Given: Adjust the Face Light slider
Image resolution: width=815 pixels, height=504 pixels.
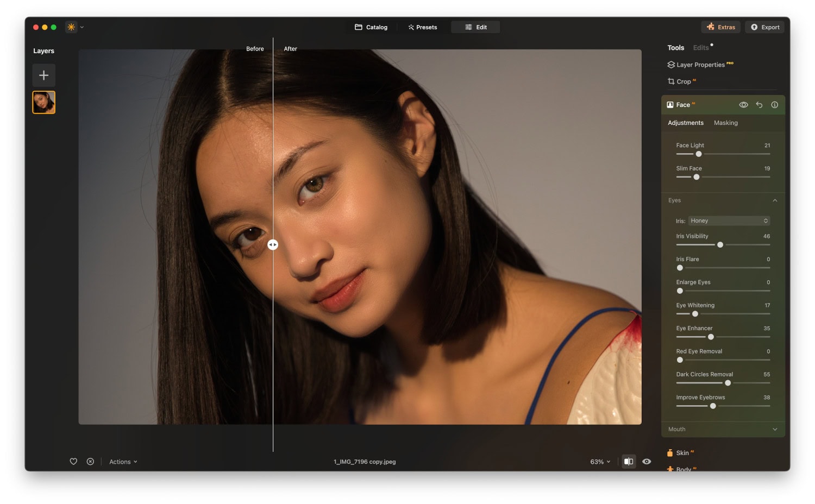Looking at the screenshot, I should [x=699, y=154].
